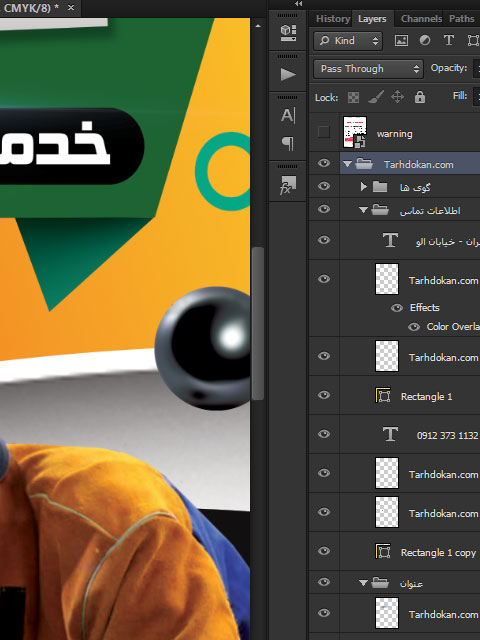The height and width of the screenshot is (640, 480).
Task: Lock transparent pixels checkerboard icon
Action: tap(353, 98)
